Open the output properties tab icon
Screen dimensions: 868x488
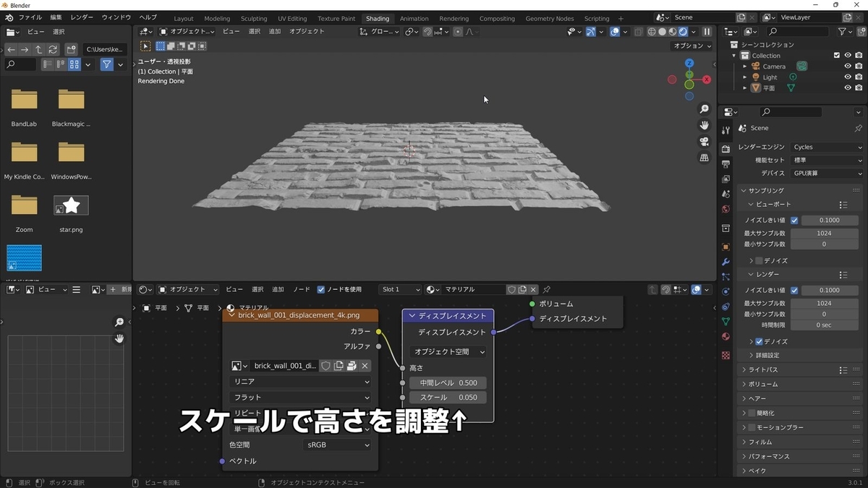point(726,164)
